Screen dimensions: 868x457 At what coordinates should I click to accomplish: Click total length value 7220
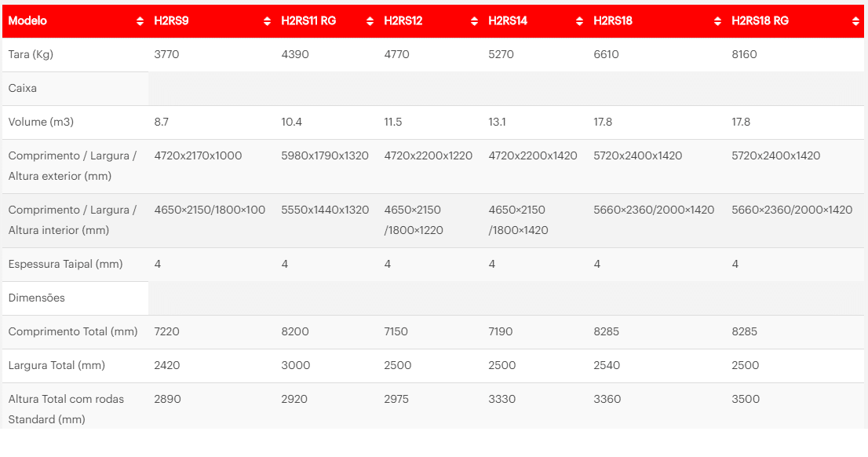166,332
